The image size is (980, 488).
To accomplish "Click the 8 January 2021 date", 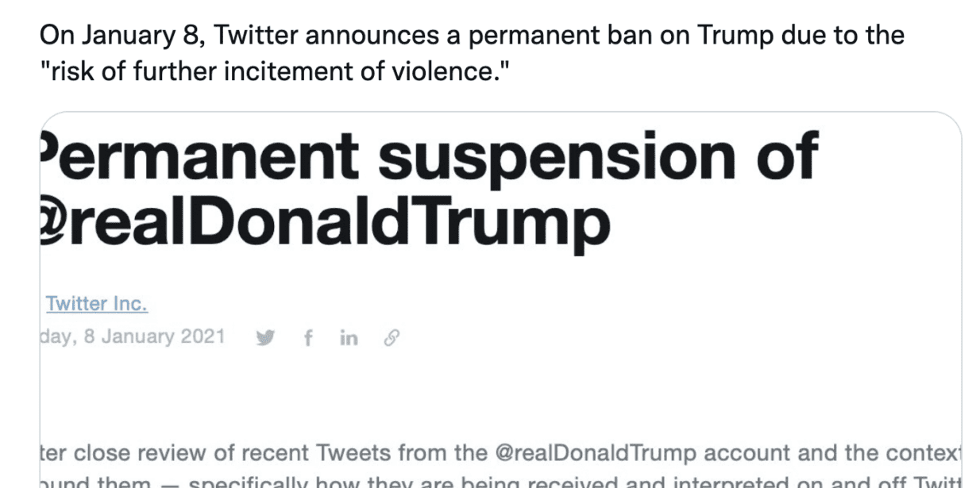I will point(151,337).
